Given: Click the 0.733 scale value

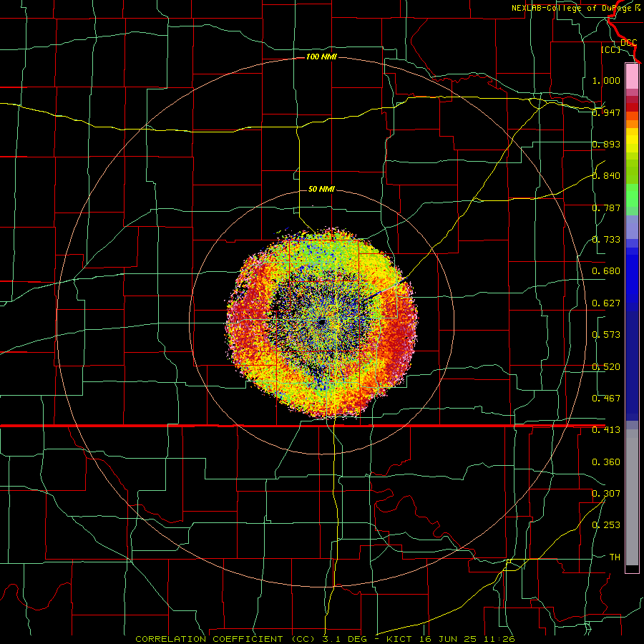Looking at the screenshot, I should tap(606, 240).
